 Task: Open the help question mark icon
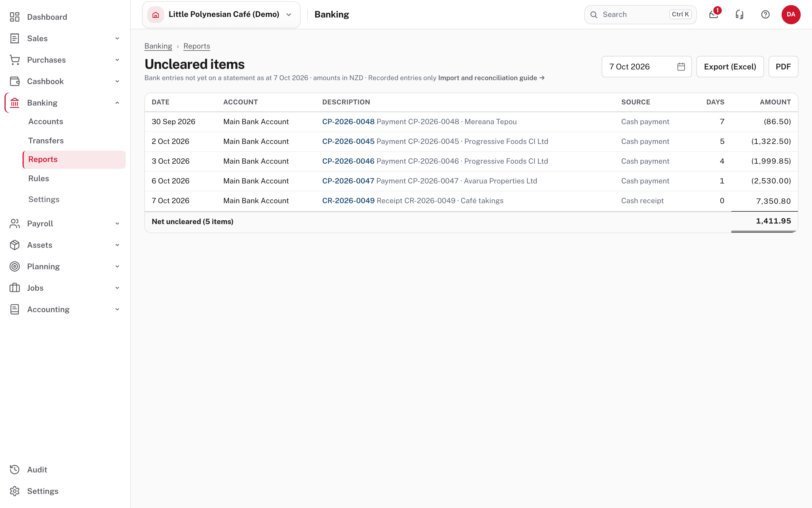765,14
